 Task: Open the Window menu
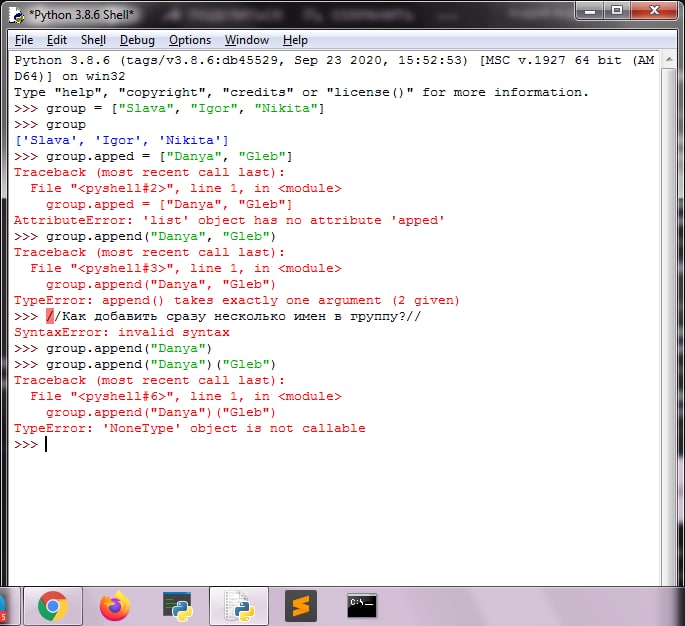point(247,40)
